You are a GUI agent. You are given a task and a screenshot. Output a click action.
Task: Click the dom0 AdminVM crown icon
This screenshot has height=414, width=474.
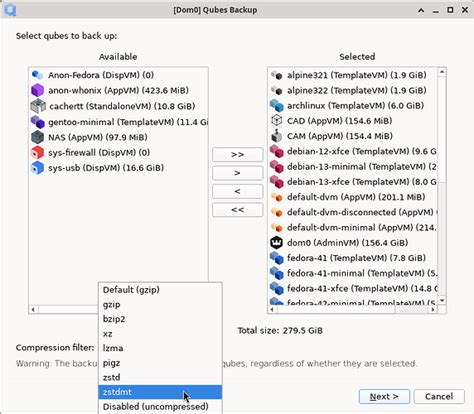(277, 243)
